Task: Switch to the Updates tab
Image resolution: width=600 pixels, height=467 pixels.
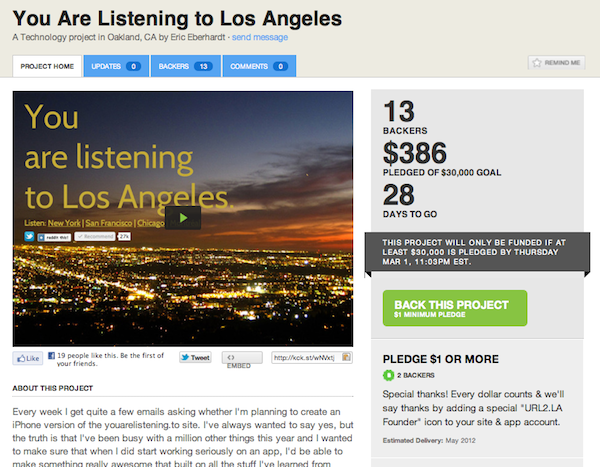Action: coord(116,67)
